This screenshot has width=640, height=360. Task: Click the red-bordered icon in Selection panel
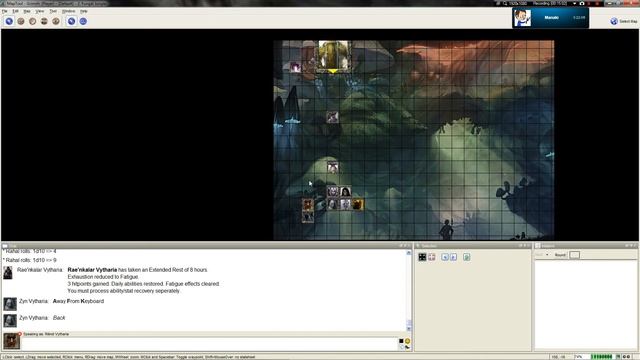pos(432,257)
